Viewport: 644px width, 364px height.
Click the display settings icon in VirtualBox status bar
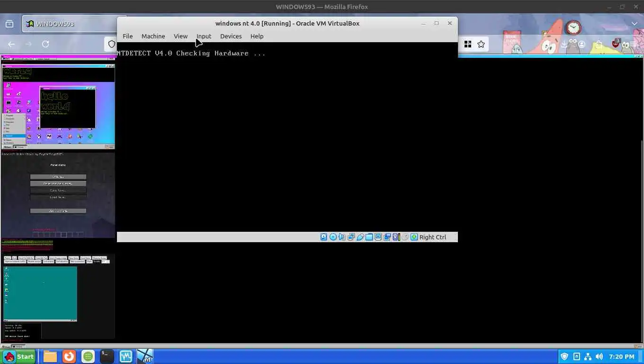coord(378,237)
